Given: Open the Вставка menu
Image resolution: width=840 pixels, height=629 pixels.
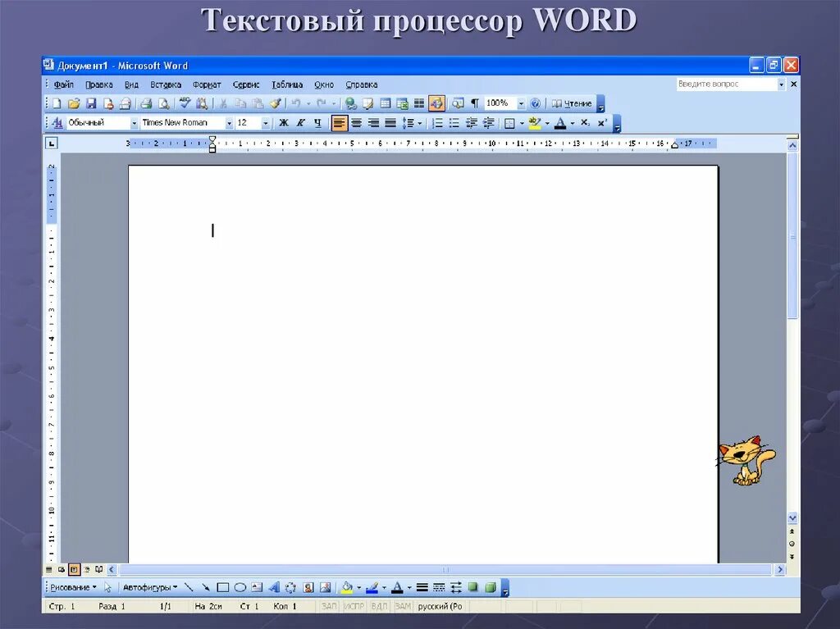Looking at the screenshot, I should pos(166,84).
